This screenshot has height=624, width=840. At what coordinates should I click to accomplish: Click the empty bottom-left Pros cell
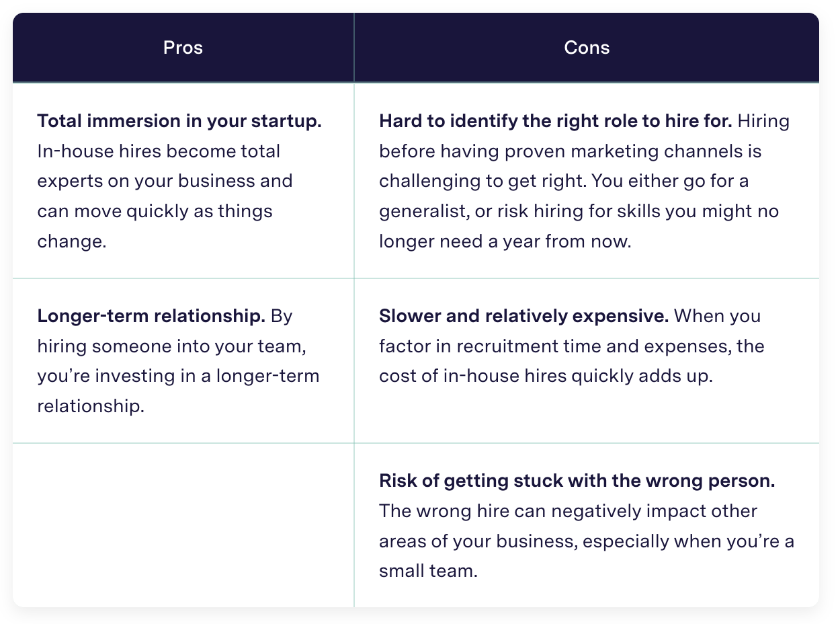[183, 525]
